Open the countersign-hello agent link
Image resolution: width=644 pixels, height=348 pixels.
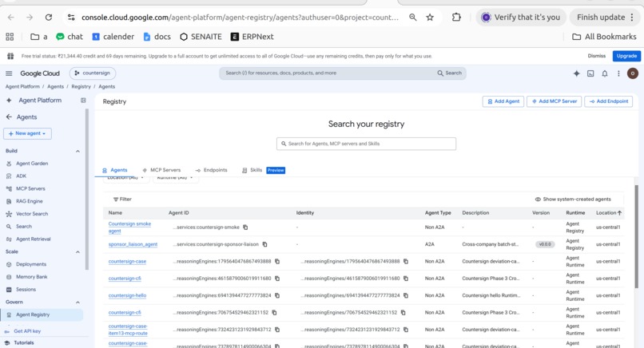[x=127, y=295]
